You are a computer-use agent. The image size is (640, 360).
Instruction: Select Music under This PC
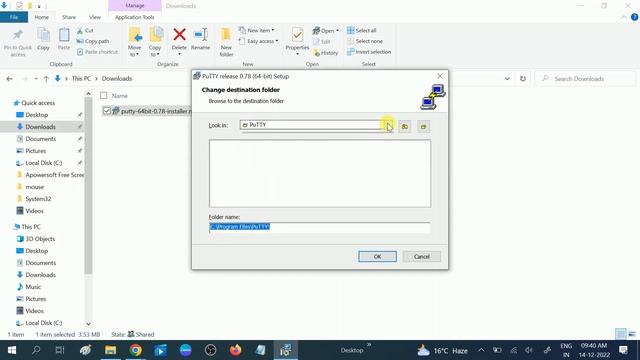click(x=33, y=287)
